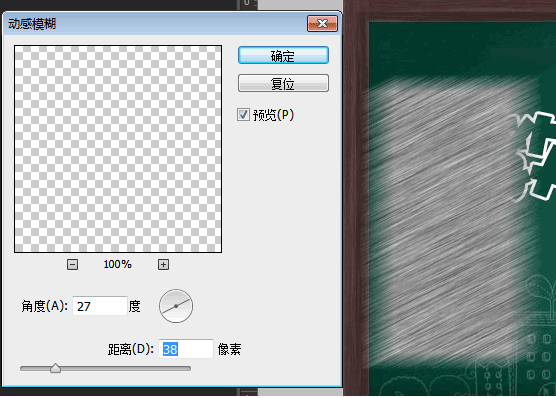Zoom in preview with the plus icon
Viewport: 556px width, 398px height.
(163, 264)
